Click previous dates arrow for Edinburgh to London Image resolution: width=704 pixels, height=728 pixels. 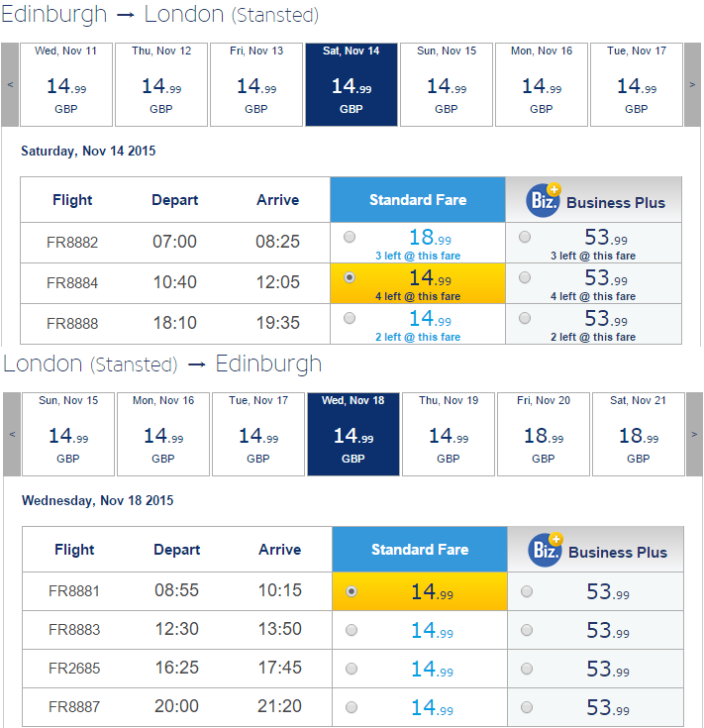click(x=10, y=84)
